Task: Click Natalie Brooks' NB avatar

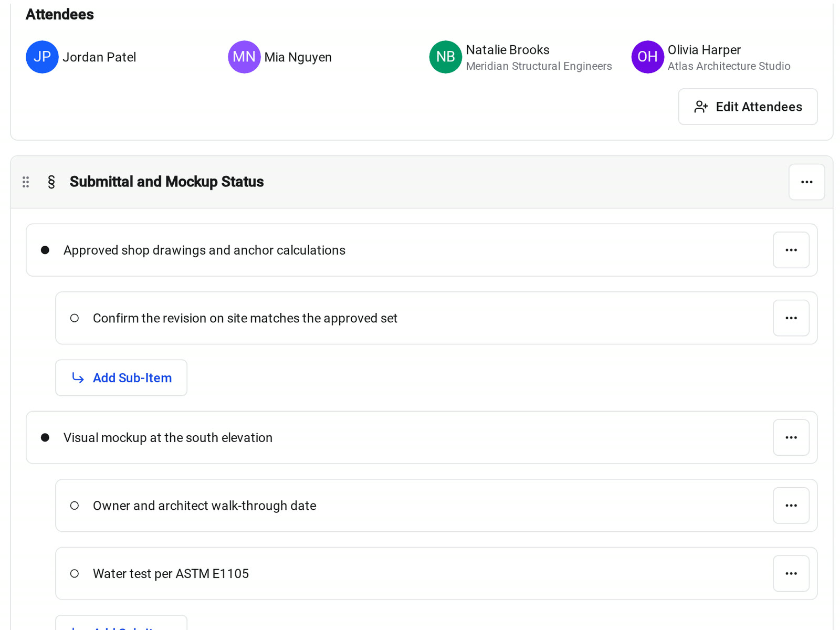Action: (x=446, y=57)
